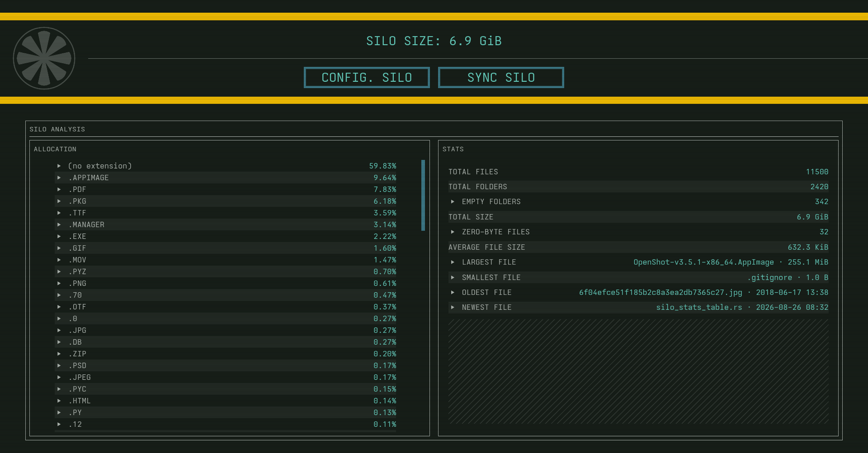
Task: Click the 3.59% value
Action: (385, 213)
